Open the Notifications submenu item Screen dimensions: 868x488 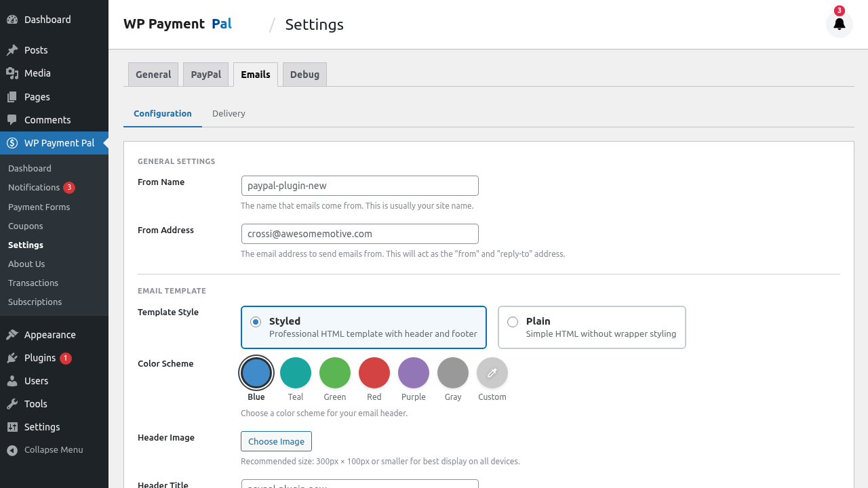[x=34, y=187]
